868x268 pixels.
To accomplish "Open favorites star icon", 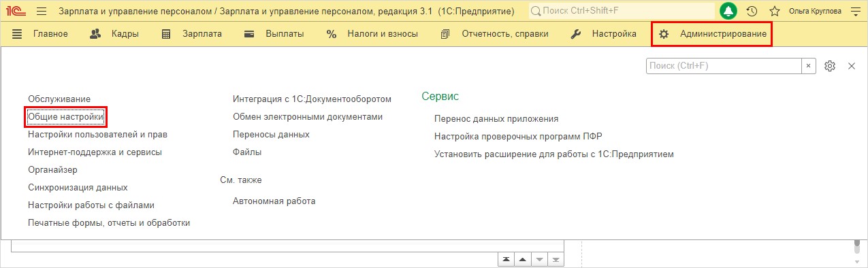I will [x=775, y=12].
